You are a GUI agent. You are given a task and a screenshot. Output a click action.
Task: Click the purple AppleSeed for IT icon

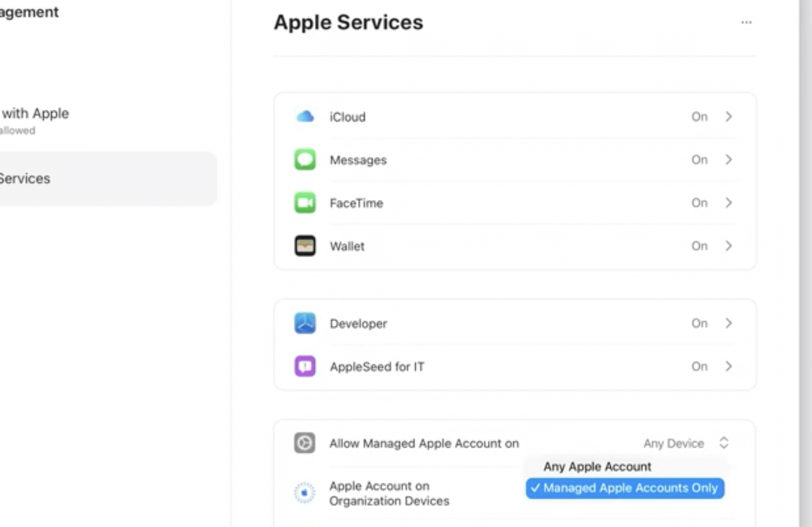coord(305,366)
